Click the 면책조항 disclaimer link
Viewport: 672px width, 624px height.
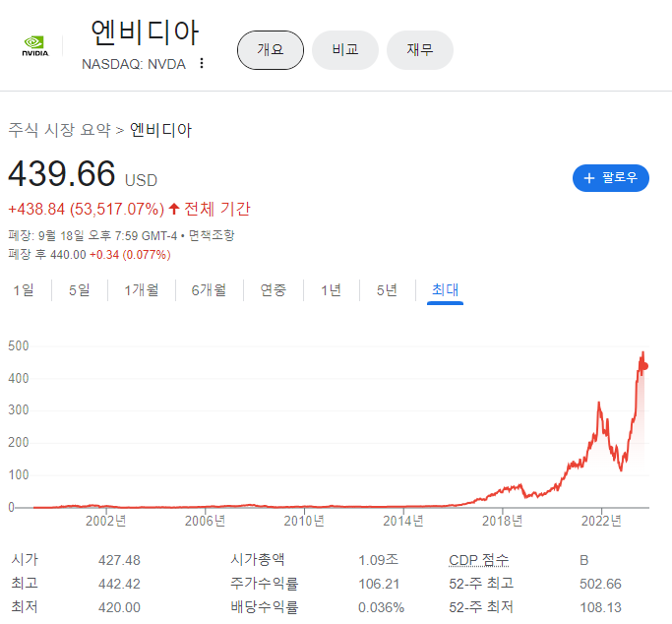tap(212, 235)
